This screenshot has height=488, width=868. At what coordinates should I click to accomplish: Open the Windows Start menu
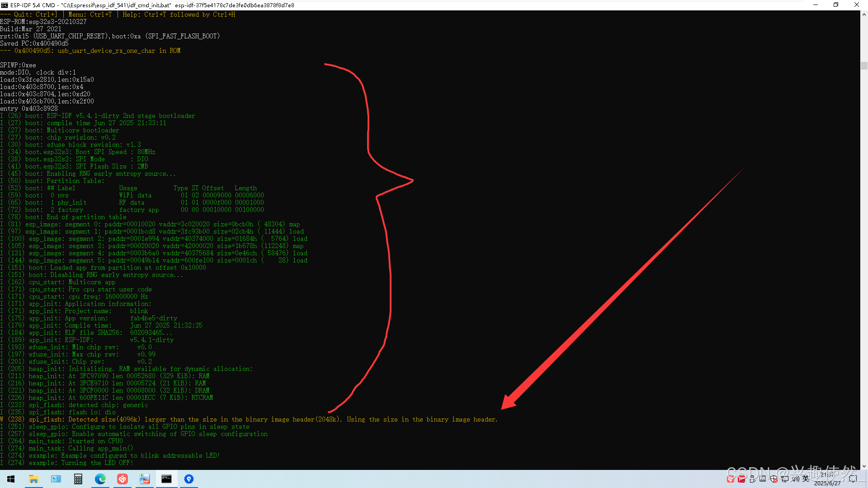[x=11, y=479]
